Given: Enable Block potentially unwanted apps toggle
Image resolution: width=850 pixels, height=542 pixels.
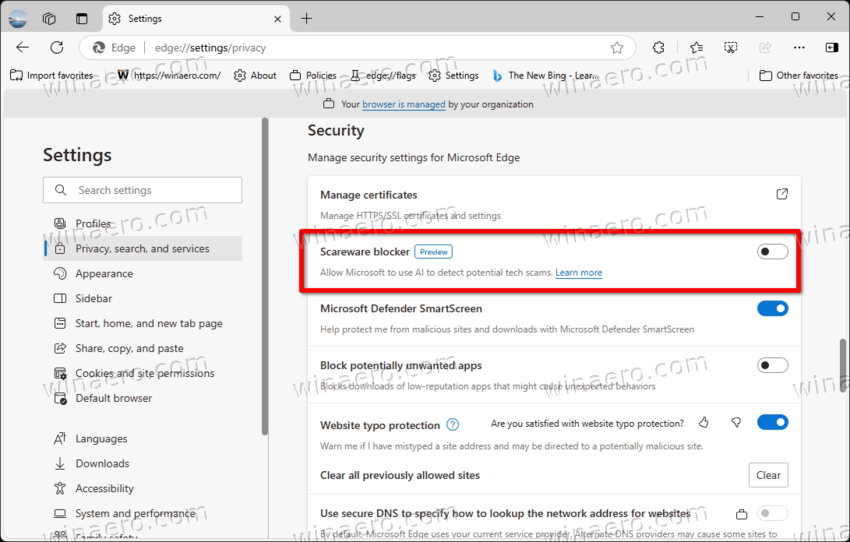Looking at the screenshot, I should 772,365.
